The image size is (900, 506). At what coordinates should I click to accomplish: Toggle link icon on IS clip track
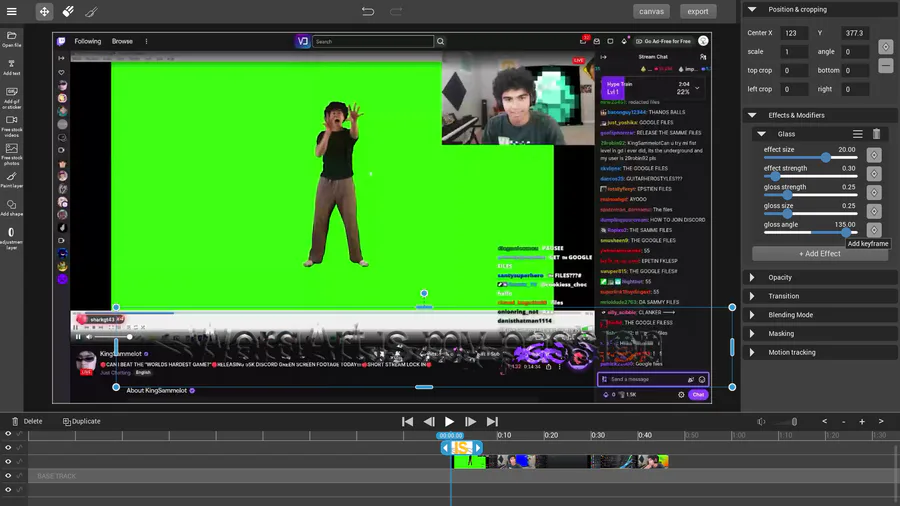pos(20,447)
